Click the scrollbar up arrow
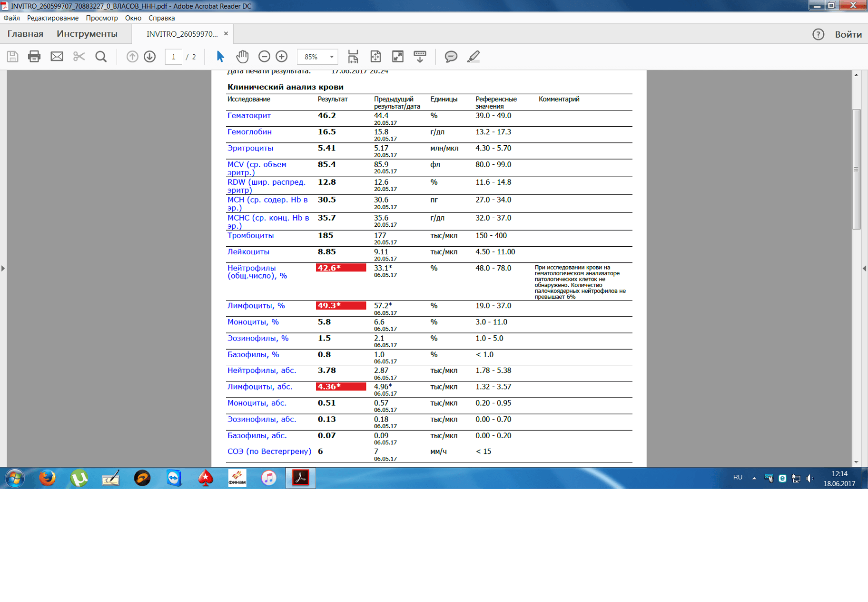The height and width of the screenshot is (602, 868). coord(856,75)
